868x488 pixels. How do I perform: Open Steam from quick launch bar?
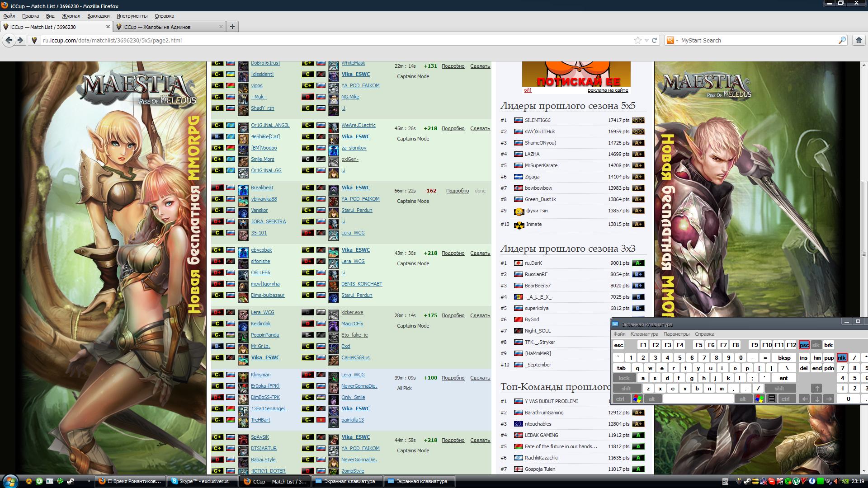coord(71,481)
